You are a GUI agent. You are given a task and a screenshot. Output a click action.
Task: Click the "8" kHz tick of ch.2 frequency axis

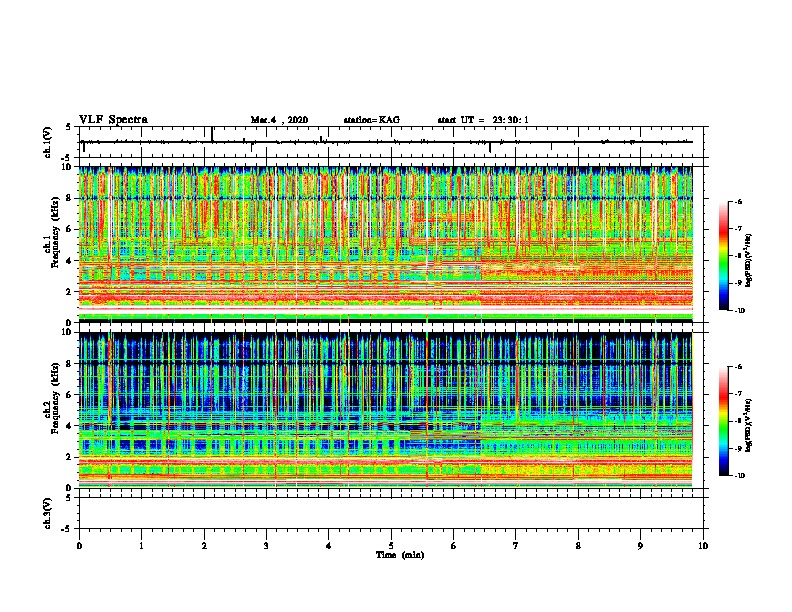[x=70, y=364]
